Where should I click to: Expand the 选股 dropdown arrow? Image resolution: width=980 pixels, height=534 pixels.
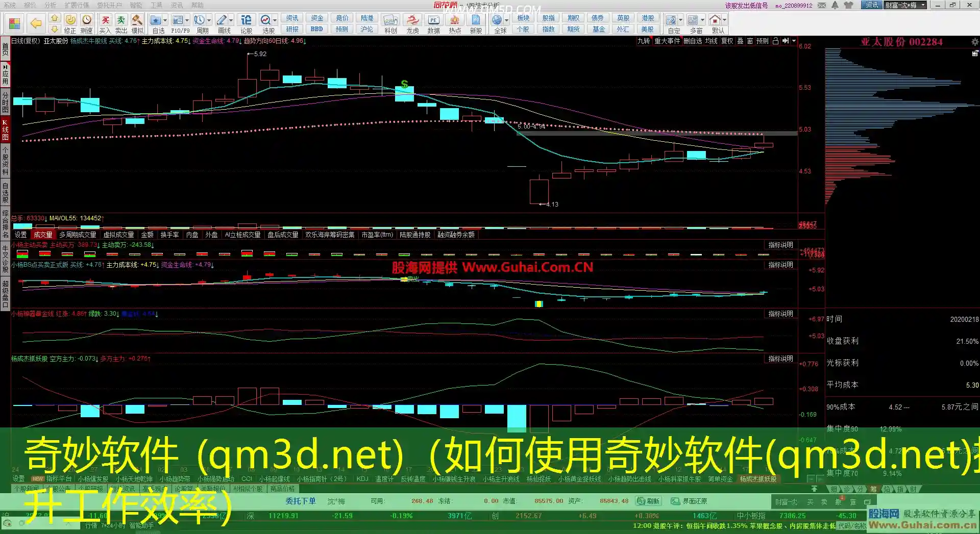(275, 20)
